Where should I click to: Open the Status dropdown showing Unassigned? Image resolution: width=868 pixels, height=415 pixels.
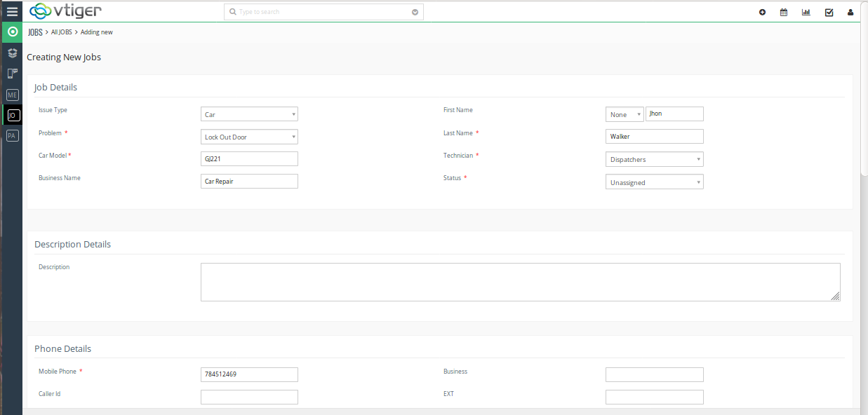pyautogui.click(x=654, y=182)
